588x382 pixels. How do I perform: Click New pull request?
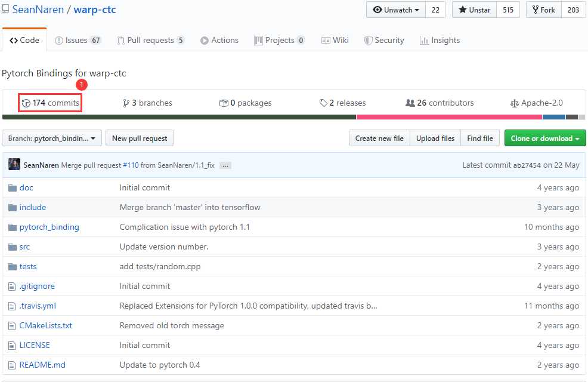click(140, 138)
